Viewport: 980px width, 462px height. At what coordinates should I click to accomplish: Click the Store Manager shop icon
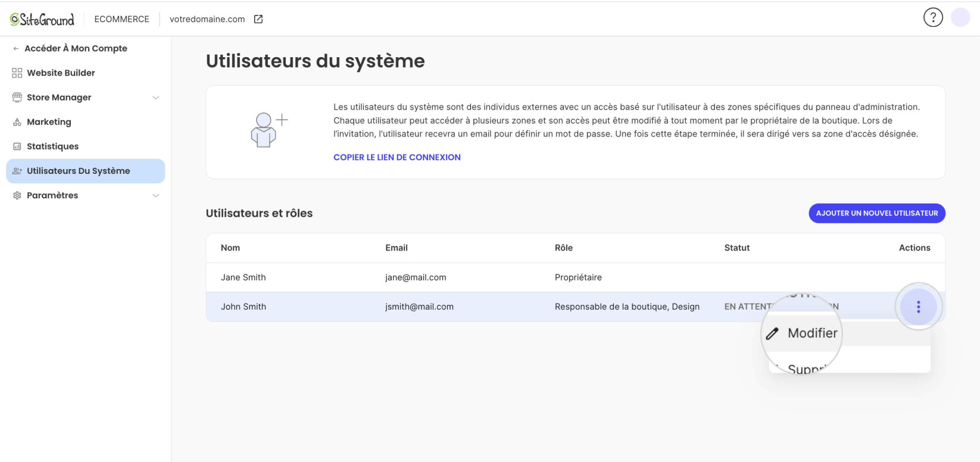pos(17,98)
